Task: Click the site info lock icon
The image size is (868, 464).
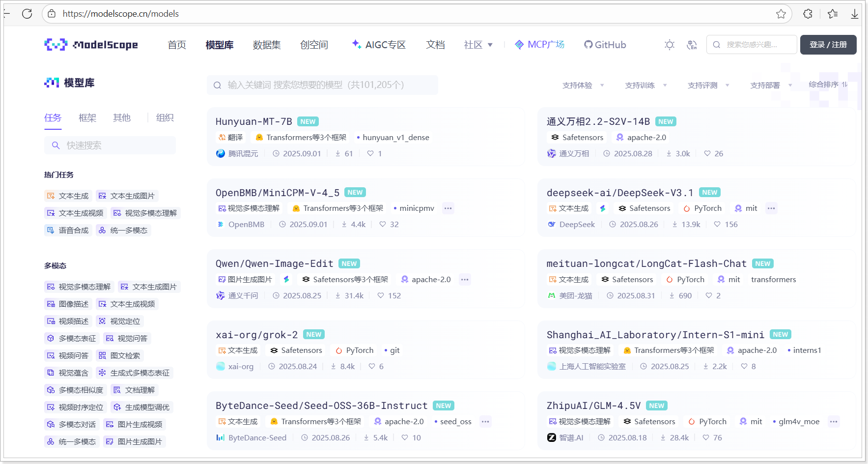Action: 52,14
